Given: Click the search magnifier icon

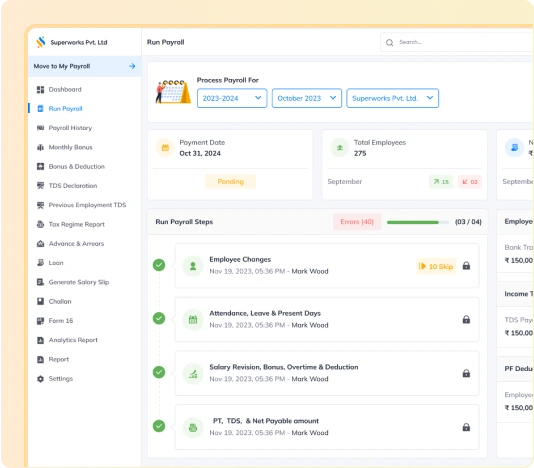Looking at the screenshot, I should click(390, 43).
